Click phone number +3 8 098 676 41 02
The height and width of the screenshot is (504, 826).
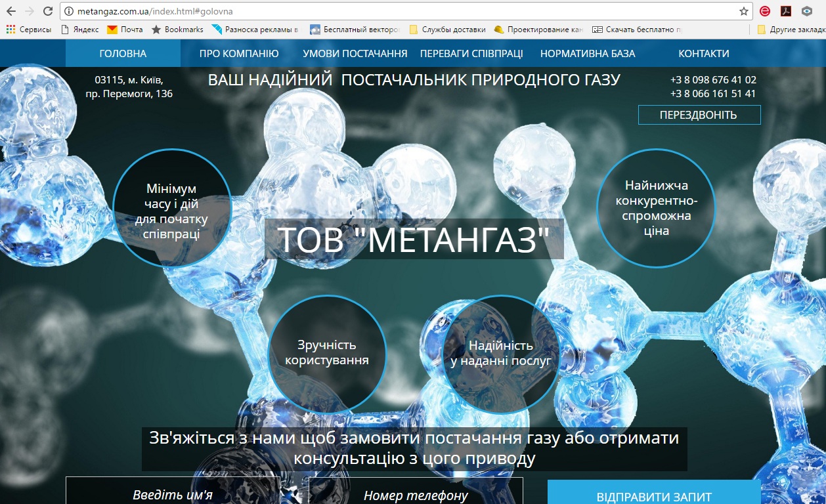coord(713,79)
